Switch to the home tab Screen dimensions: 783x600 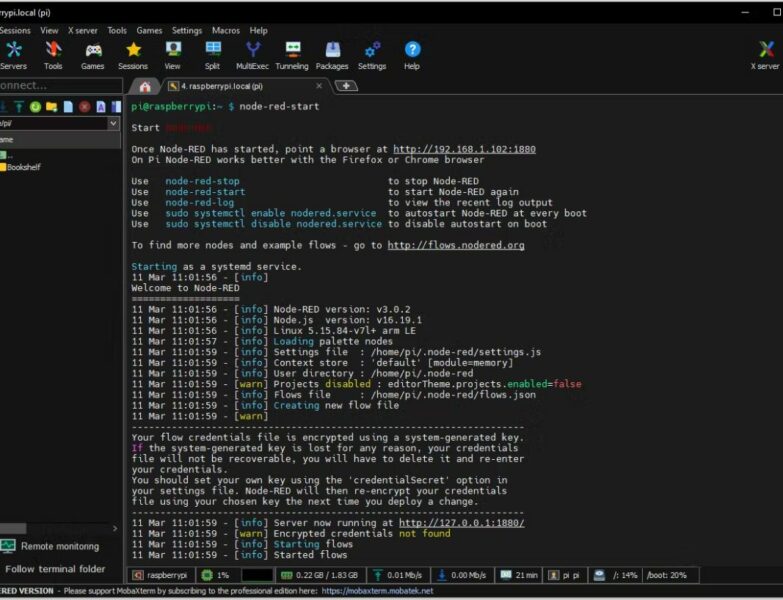coord(145,86)
